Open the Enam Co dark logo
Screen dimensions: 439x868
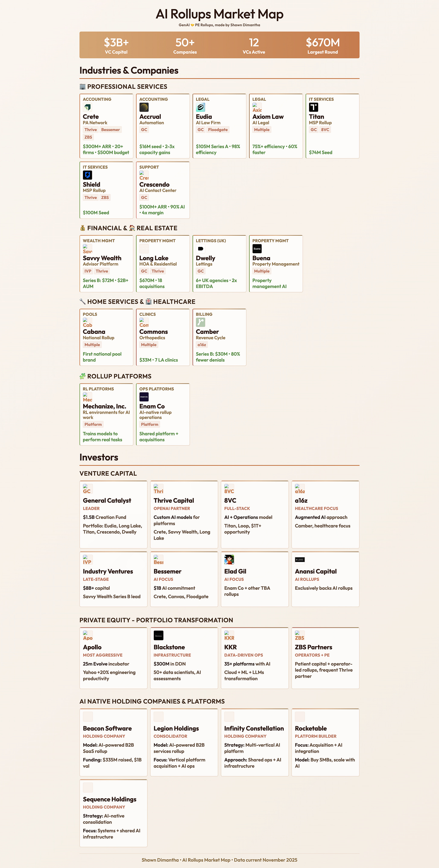(144, 397)
